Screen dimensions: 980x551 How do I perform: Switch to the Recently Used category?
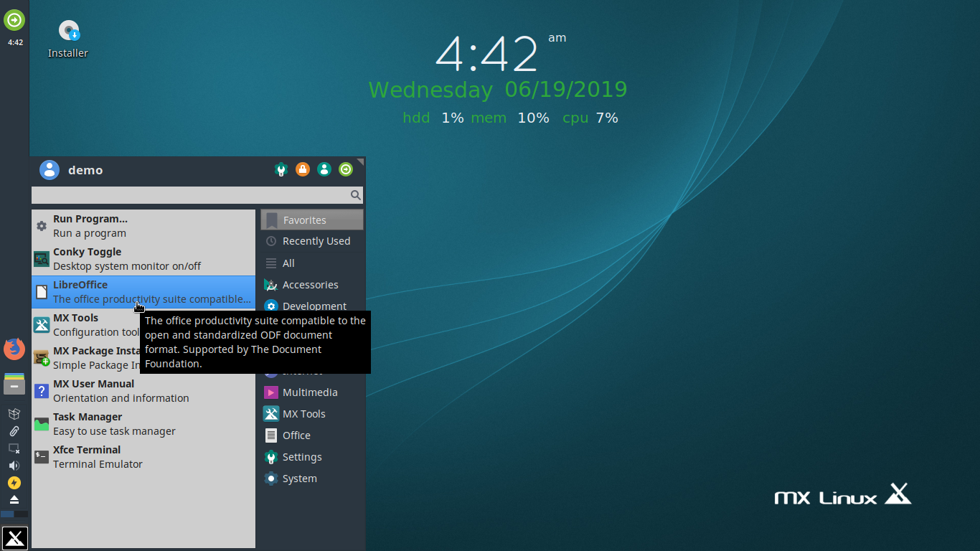tap(307, 241)
